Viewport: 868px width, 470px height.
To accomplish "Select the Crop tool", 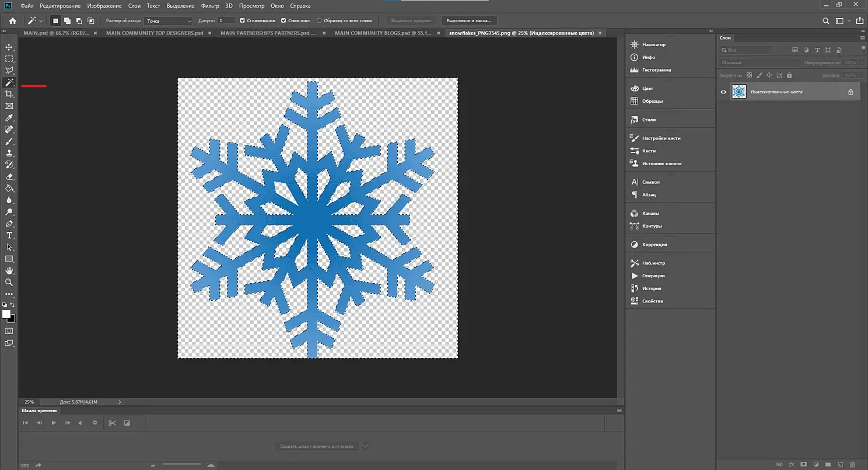I will [9, 94].
